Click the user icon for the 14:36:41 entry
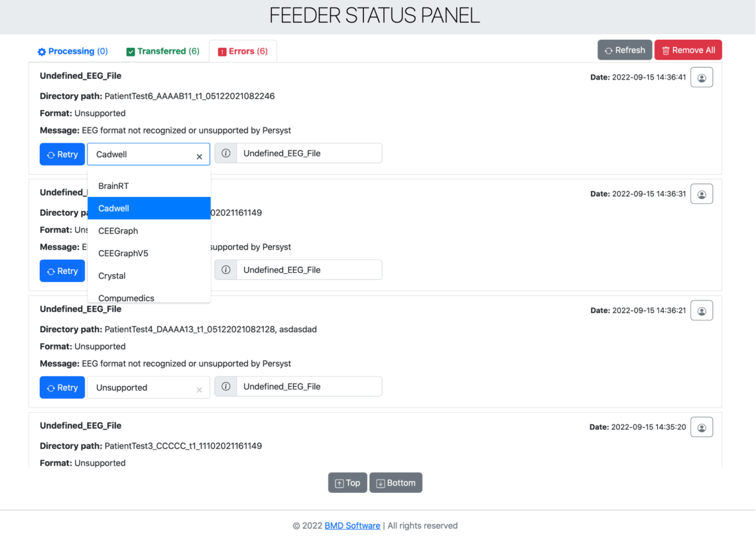This screenshot has height=540, width=756. point(702,78)
